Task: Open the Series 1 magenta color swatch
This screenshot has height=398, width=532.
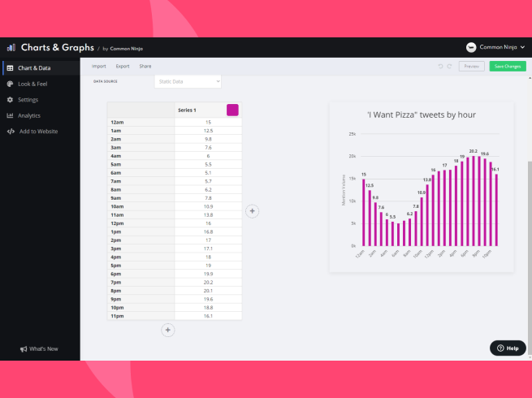Action: 232,110
